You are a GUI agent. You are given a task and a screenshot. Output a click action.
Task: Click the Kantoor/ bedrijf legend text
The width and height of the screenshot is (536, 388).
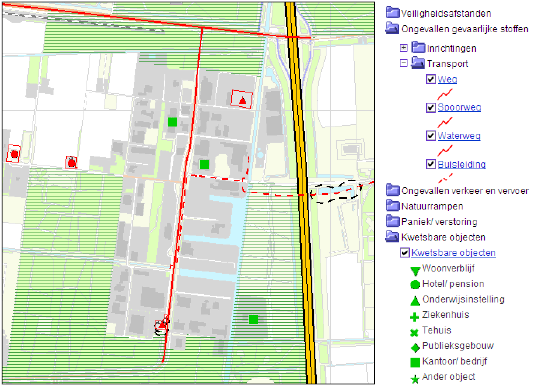click(x=454, y=361)
